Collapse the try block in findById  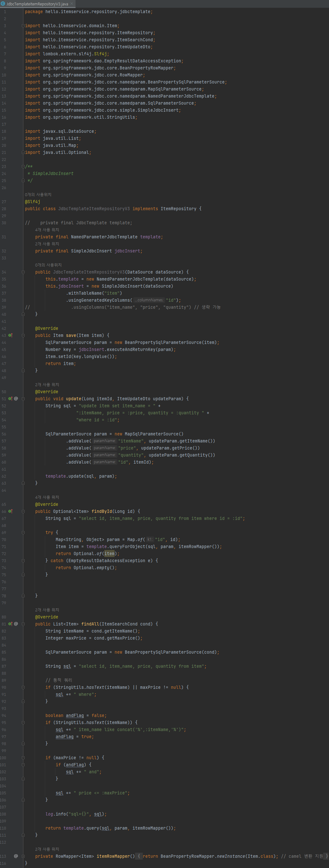pos(23,532)
